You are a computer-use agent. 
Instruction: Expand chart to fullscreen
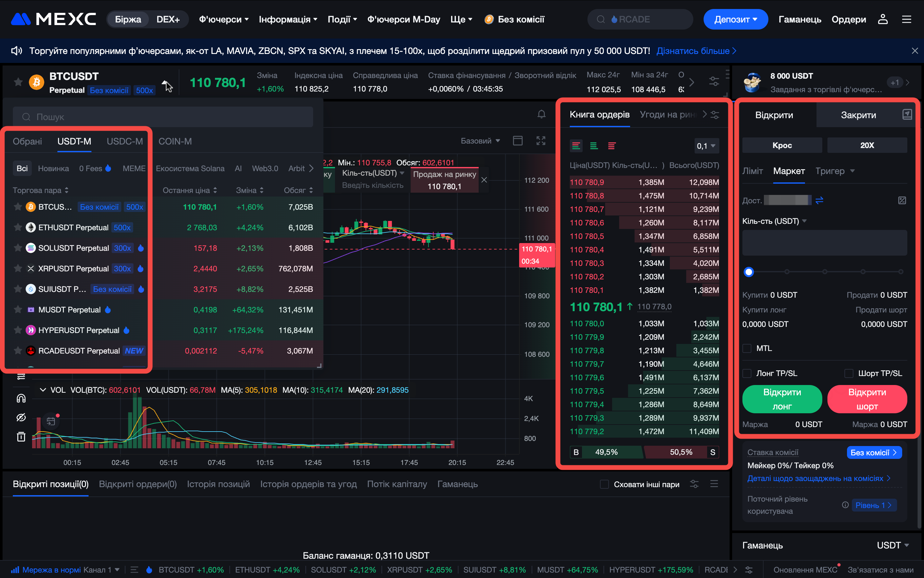[x=541, y=141]
